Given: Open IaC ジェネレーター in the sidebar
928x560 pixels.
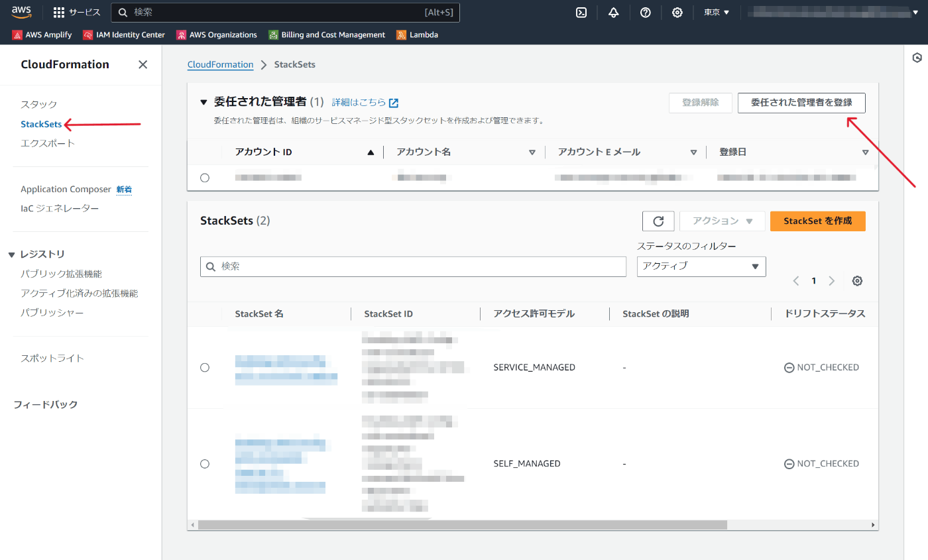Looking at the screenshot, I should [x=60, y=209].
